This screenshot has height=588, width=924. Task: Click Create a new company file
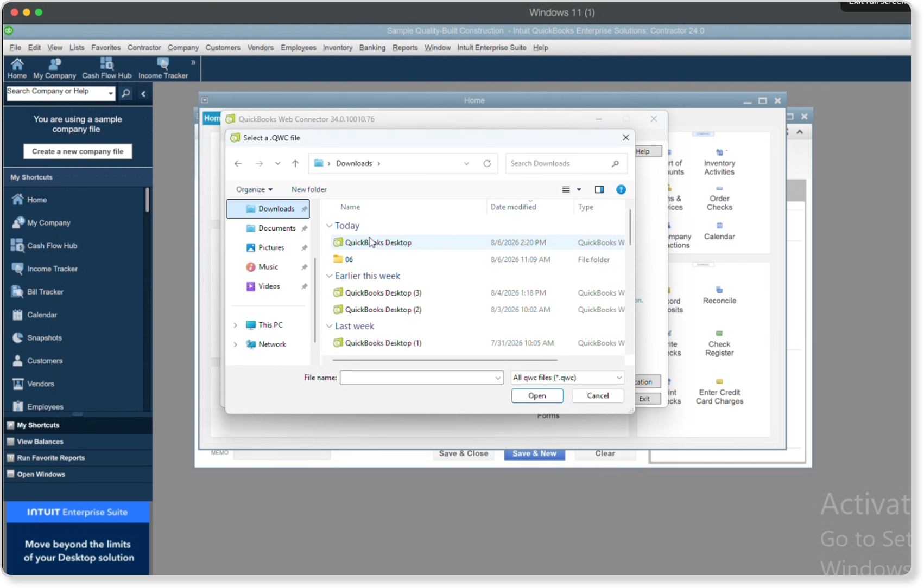78,151
